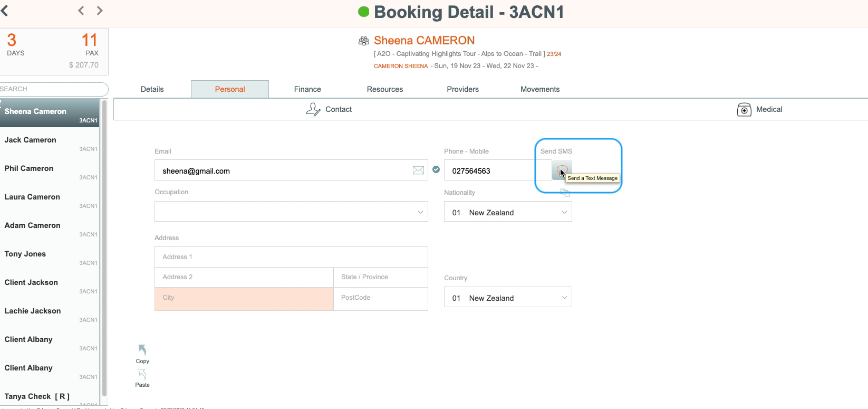Viewport: 868px width, 409px height.
Task: Click into the SEARCH field
Action: (54, 89)
